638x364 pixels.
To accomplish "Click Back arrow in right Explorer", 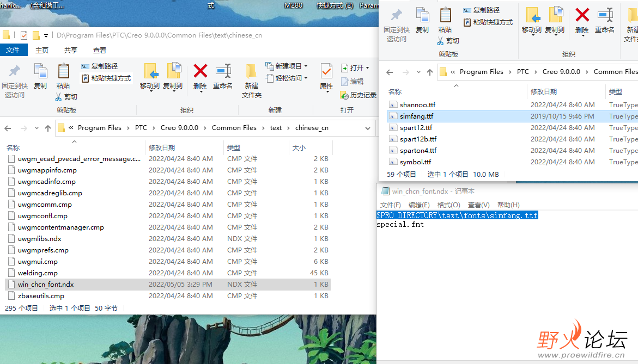I will 390,72.
